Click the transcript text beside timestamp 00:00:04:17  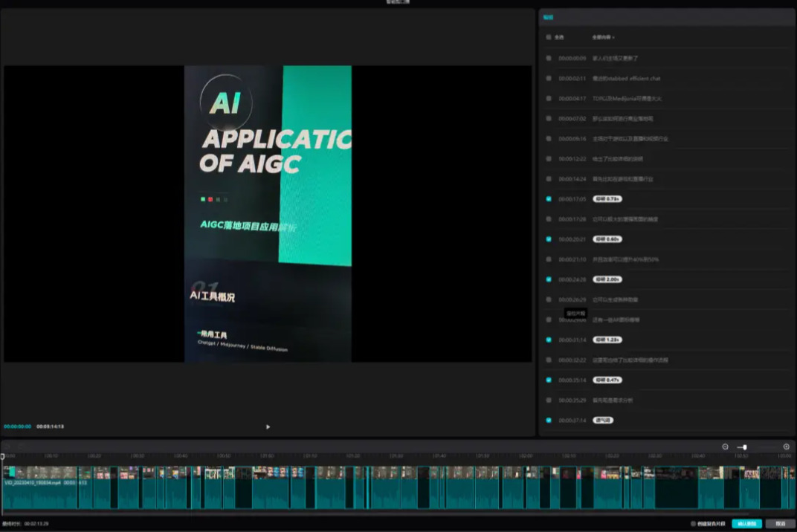click(627, 98)
